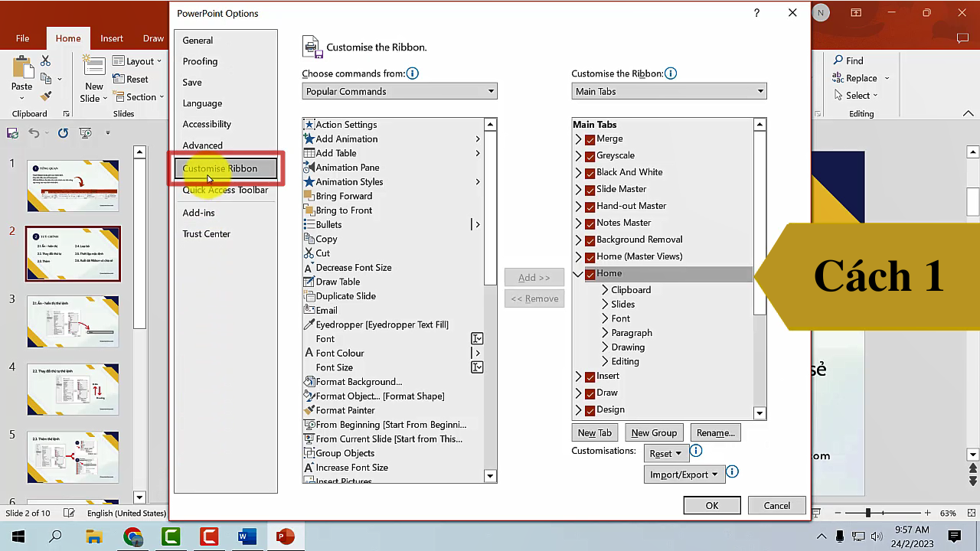Screen dimensions: 980x551
Task: Select slide 3 thumbnail
Action: tap(73, 321)
